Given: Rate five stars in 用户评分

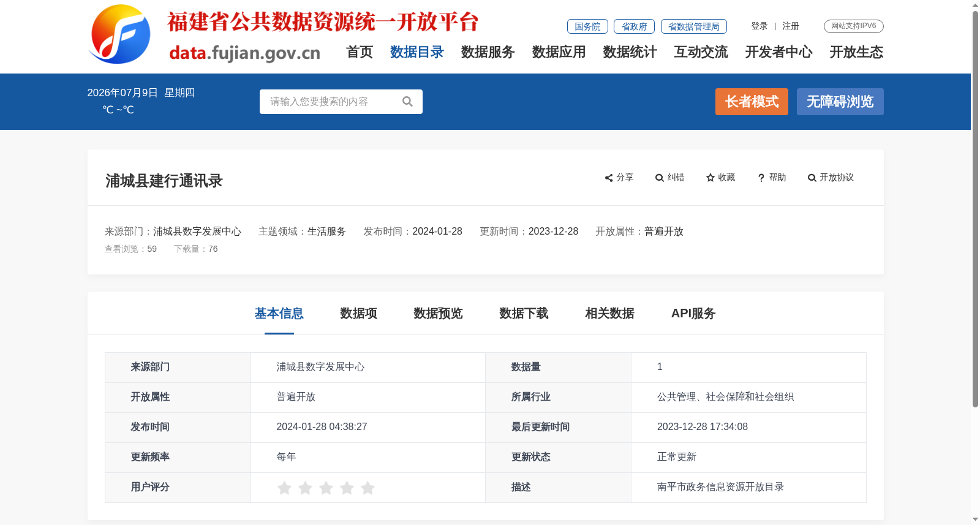Looking at the screenshot, I should [367, 488].
